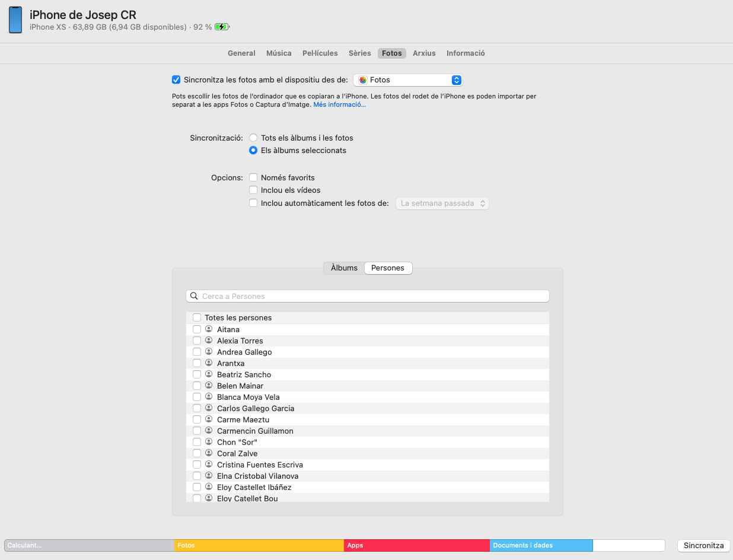This screenshot has width=733, height=560.
Task: Select Els àlbums seleccionats radio button
Action: pyautogui.click(x=253, y=150)
